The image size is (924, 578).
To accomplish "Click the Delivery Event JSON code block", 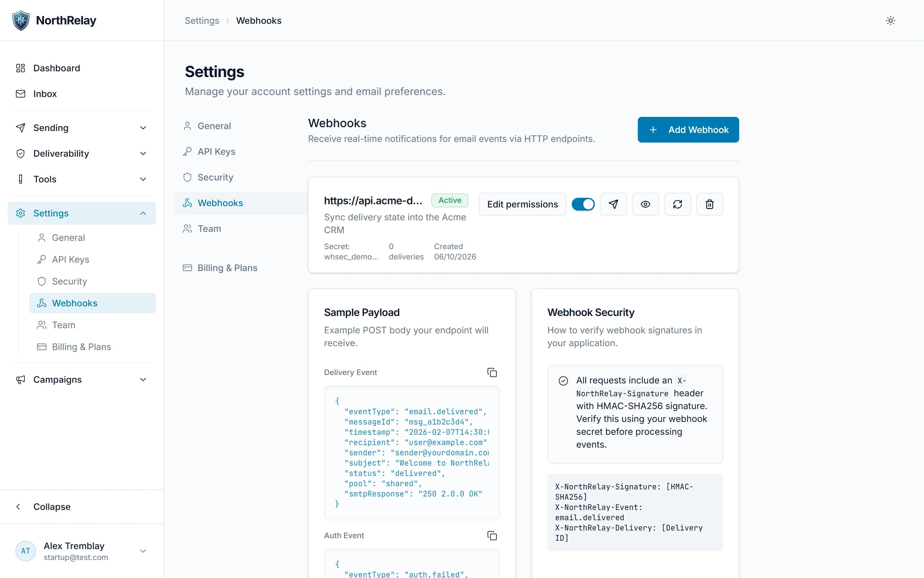I will point(412,453).
